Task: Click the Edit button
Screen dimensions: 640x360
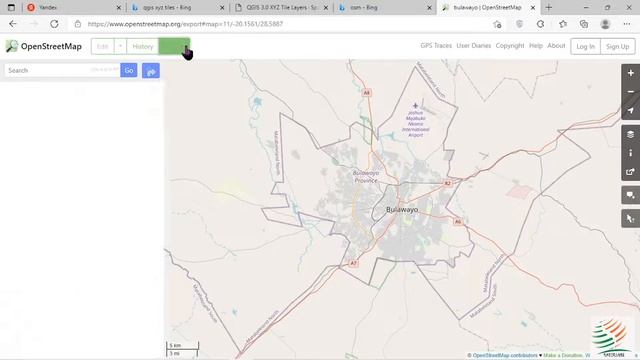Action: point(102,47)
